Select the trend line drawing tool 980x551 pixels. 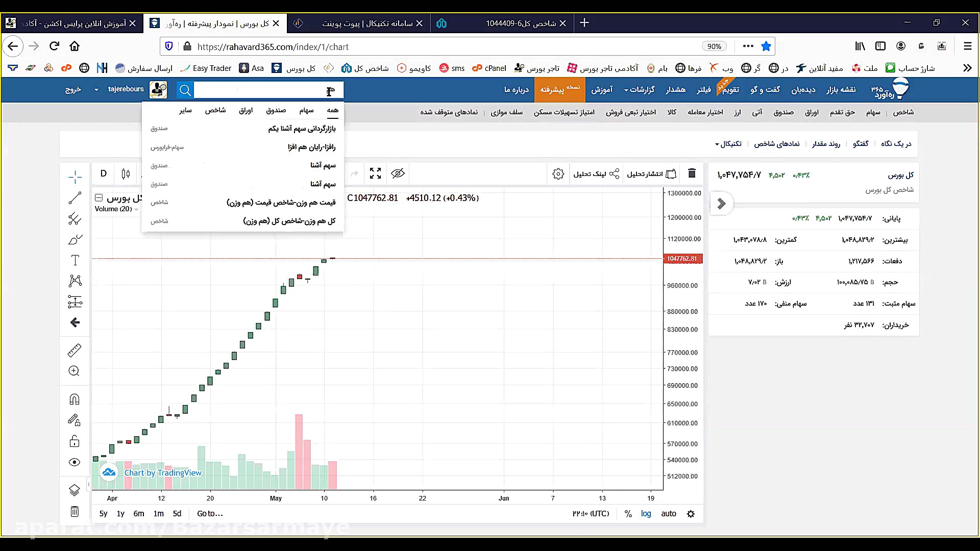tap(75, 198)
